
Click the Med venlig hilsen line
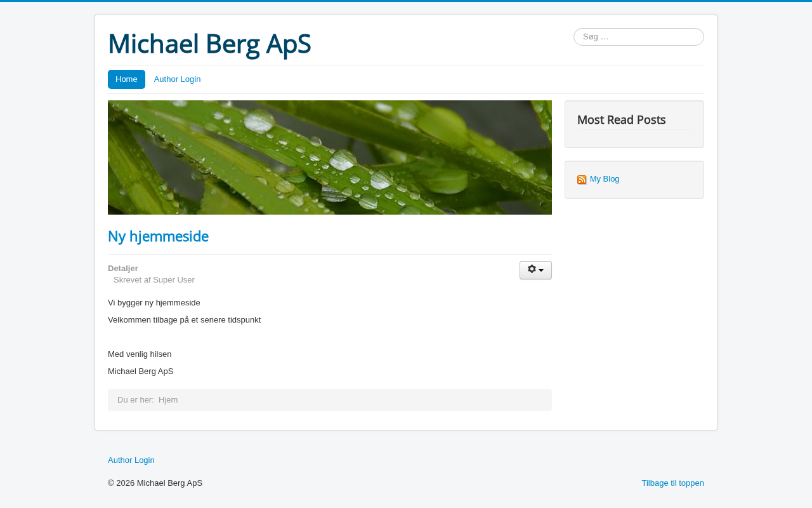pos(140,354)
